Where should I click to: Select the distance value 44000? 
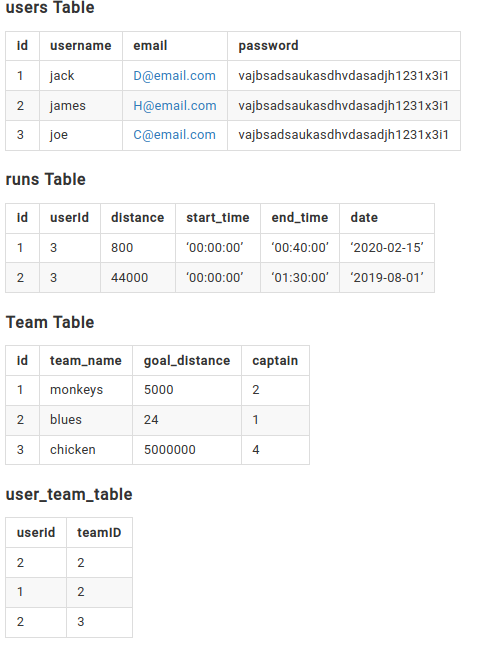click(x=138, y=277)
